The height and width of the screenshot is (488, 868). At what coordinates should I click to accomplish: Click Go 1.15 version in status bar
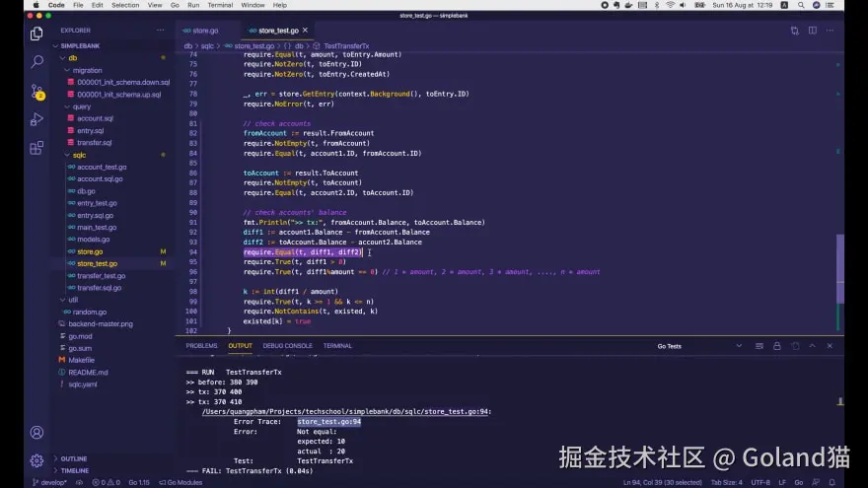139,482
